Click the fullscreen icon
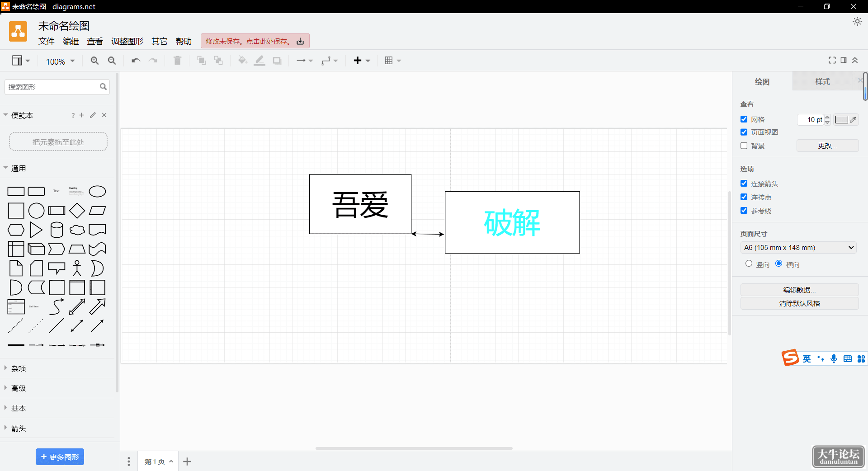868x471 pixels. pos(832,60)
